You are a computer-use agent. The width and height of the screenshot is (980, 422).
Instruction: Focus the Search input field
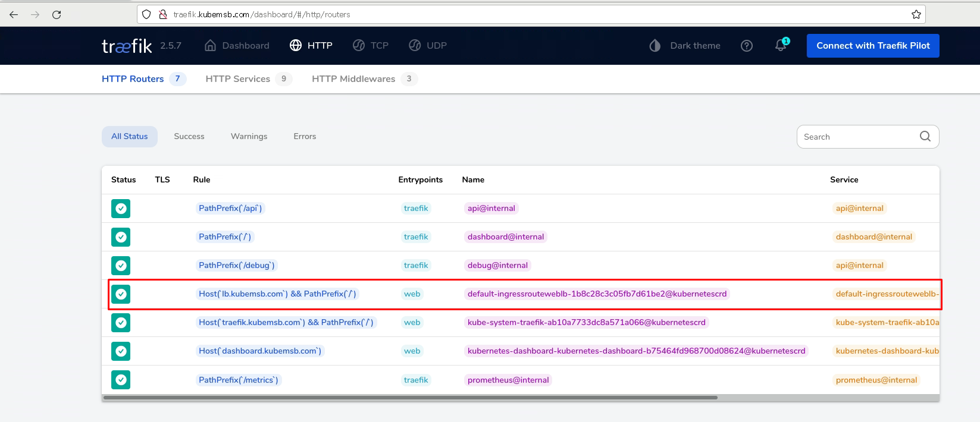[857, 137]
